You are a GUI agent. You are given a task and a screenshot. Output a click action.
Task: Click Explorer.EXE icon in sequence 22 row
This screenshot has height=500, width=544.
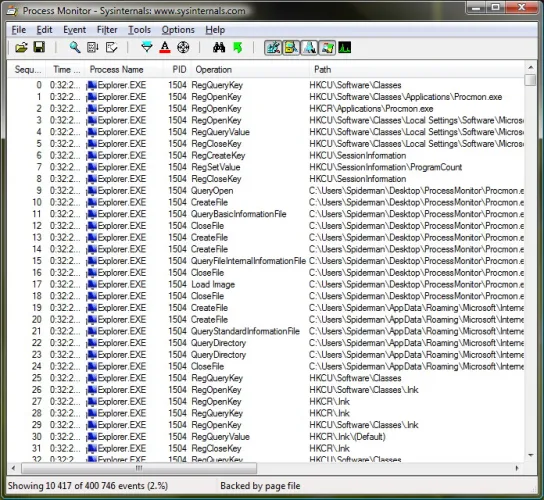pos(92,343)
